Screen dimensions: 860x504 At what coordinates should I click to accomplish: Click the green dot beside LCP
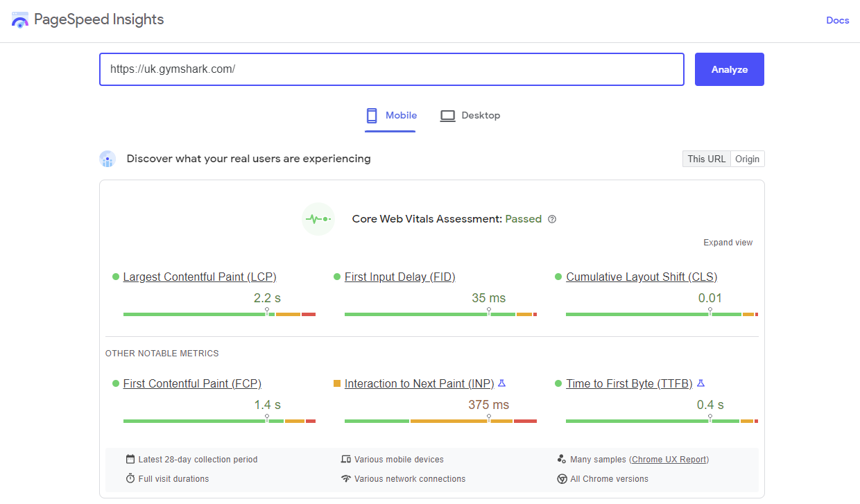[115, 276]
